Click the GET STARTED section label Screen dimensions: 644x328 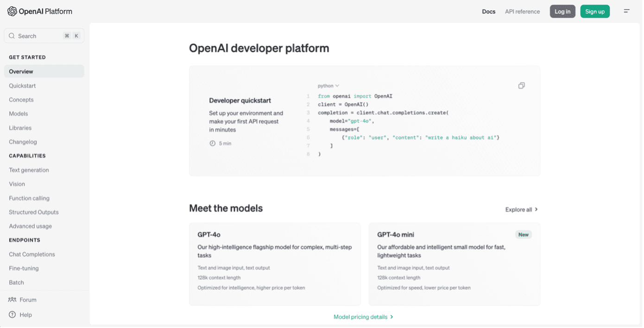click(27, 57)
